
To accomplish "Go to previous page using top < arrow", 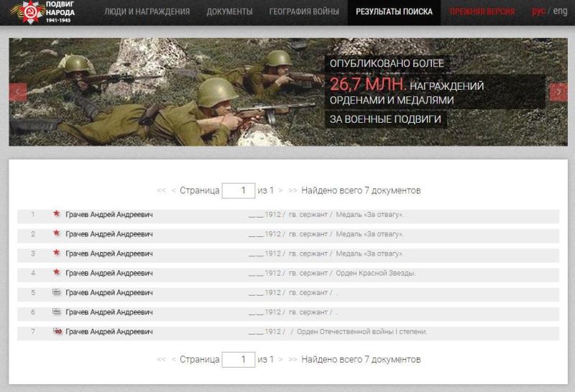I will coord(174,190).
